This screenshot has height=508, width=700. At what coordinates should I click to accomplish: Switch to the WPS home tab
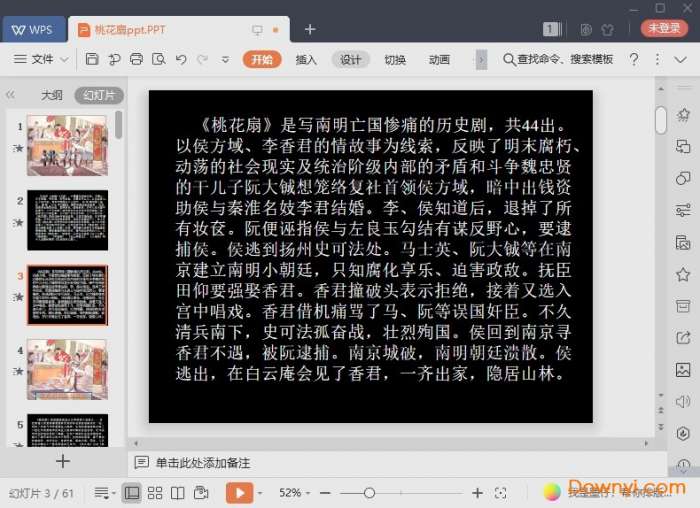(x=33, y=29)
